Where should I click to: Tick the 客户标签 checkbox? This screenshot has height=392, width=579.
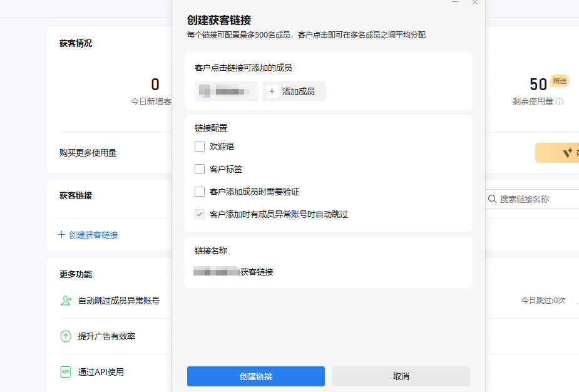coord(200,169)
